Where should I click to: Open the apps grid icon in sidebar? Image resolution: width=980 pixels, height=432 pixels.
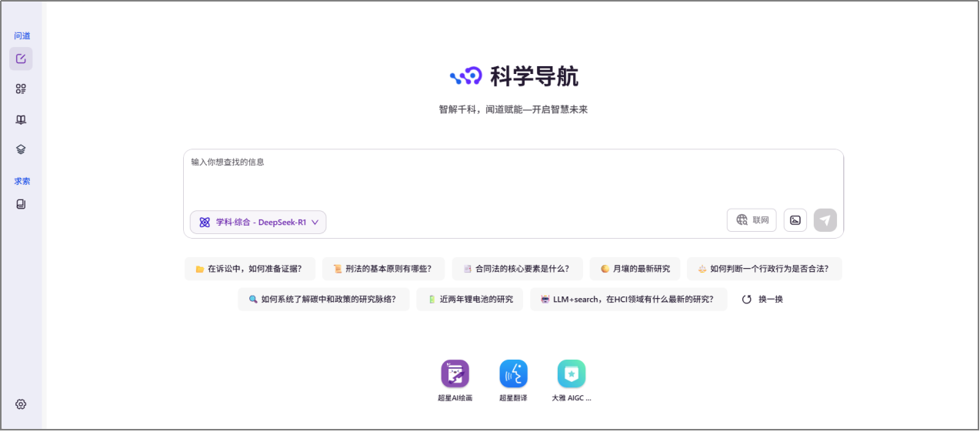point(21,89)
